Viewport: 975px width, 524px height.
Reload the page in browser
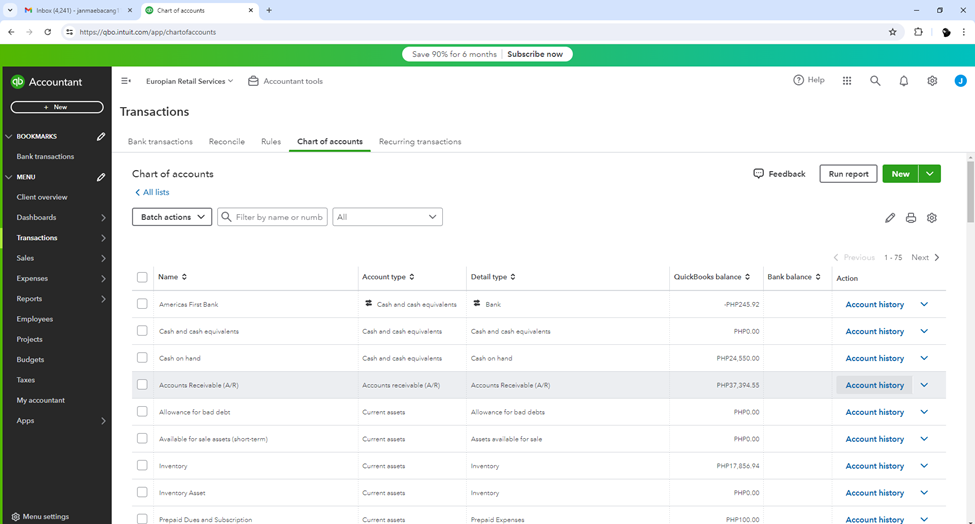tap(47, 32)
